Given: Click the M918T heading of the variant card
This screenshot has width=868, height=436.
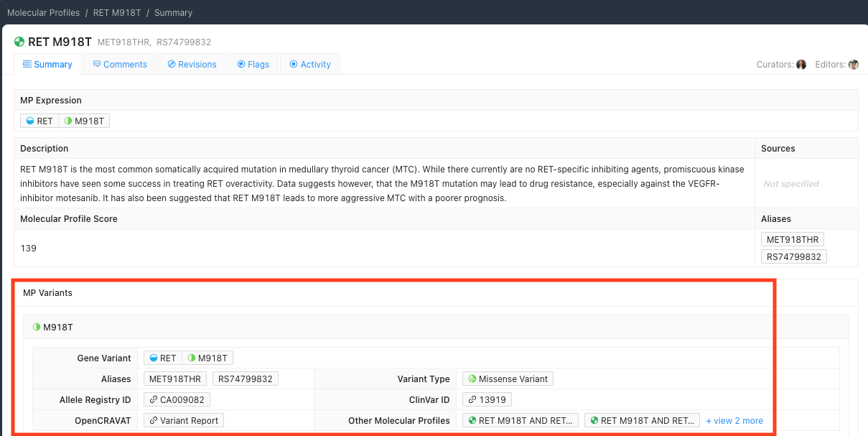Looking at the screenshot, I should (x=58, y=328).
